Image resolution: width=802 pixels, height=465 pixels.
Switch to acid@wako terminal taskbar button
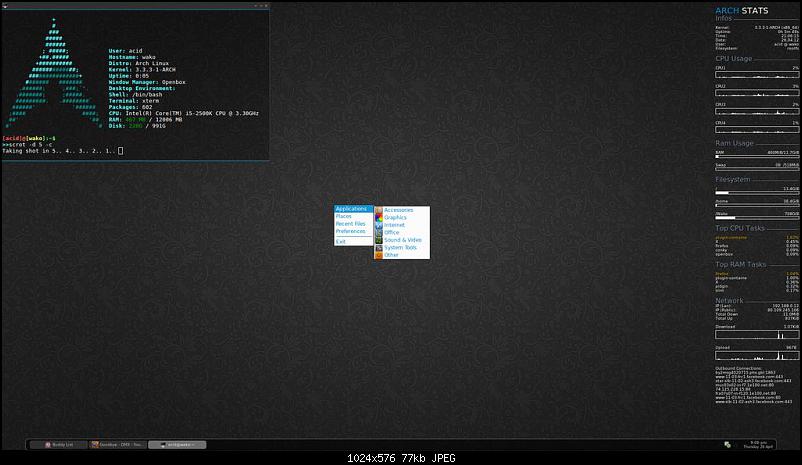point(177,445)
